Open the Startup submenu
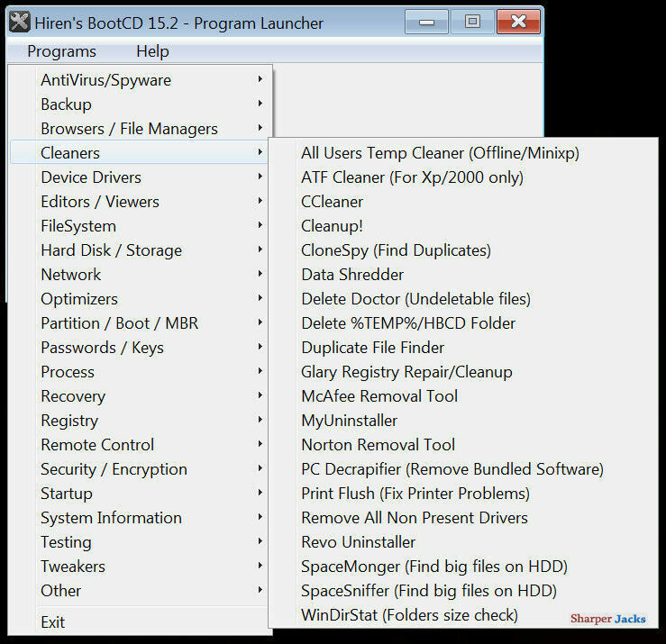The image size is (666, 644). 139,494
